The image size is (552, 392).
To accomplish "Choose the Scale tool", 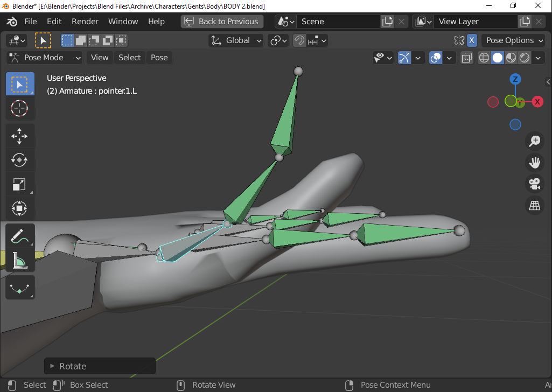I will (19, 185).
